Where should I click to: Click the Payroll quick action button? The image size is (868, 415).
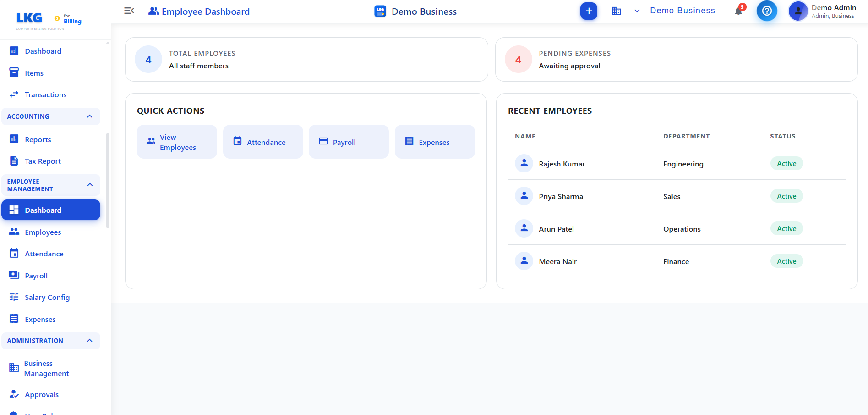(x=349, y=142)
